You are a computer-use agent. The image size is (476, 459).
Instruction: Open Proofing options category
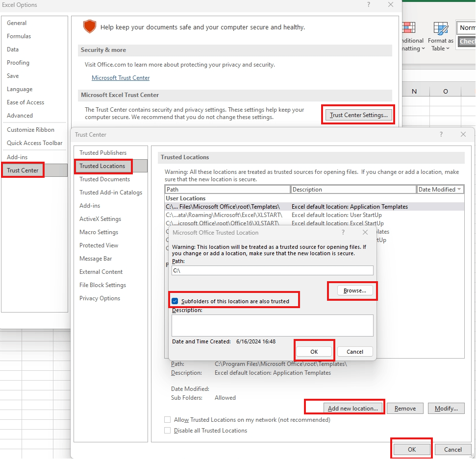18,63
